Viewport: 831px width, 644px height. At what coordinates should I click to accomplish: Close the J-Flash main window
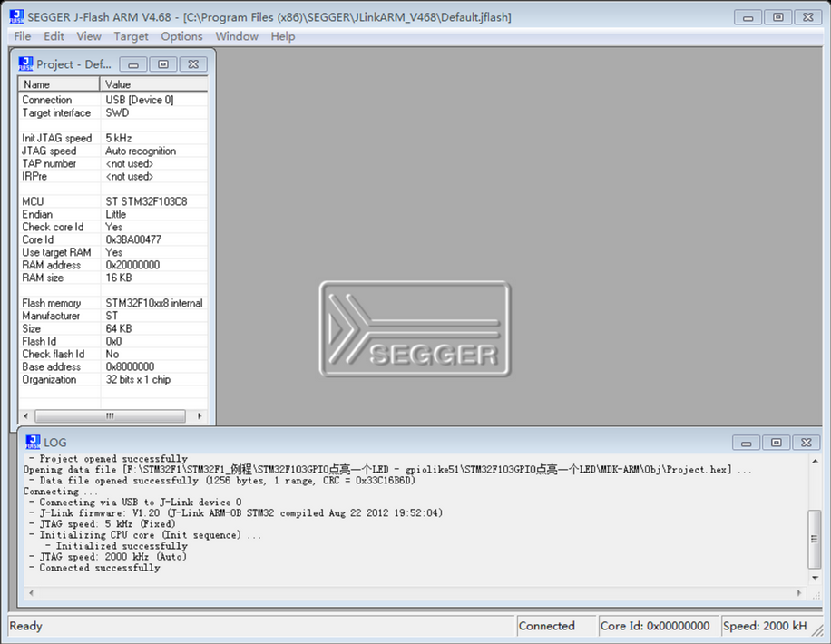click(808, 17)
